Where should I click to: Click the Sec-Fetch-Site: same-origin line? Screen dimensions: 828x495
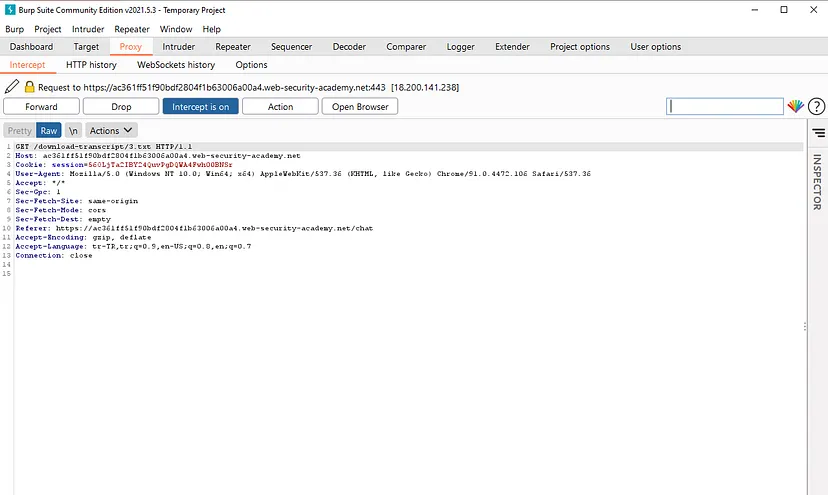[77, 201]
